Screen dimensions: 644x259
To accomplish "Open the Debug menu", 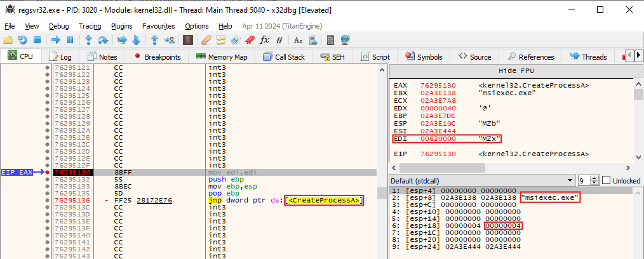I will [58, 26].
